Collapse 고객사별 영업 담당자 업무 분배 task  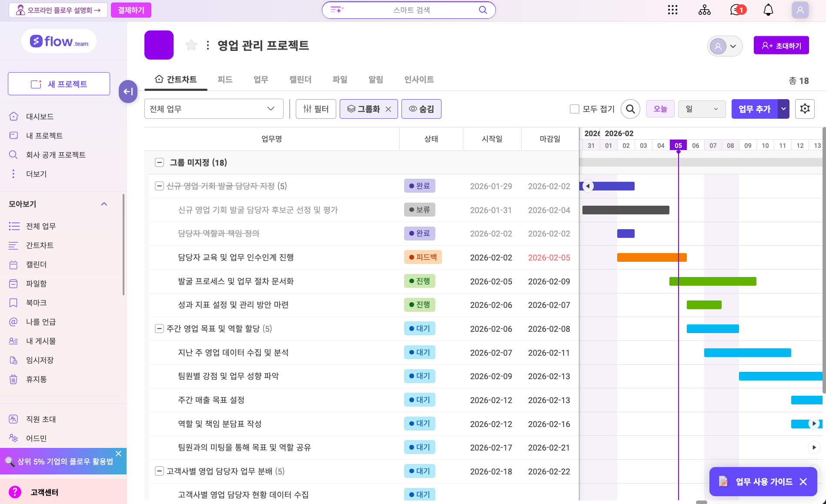tap(159, 471)
